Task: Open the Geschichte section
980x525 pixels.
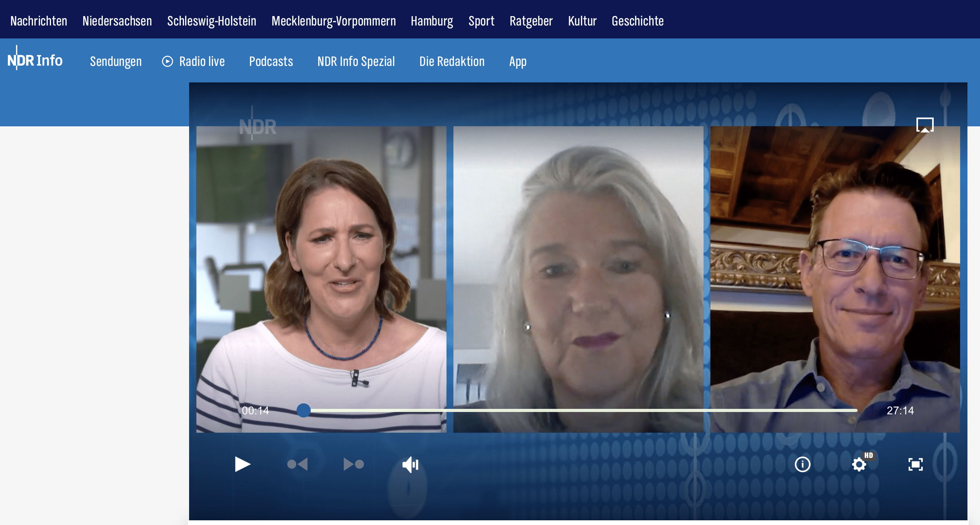Action: point(638,21)
